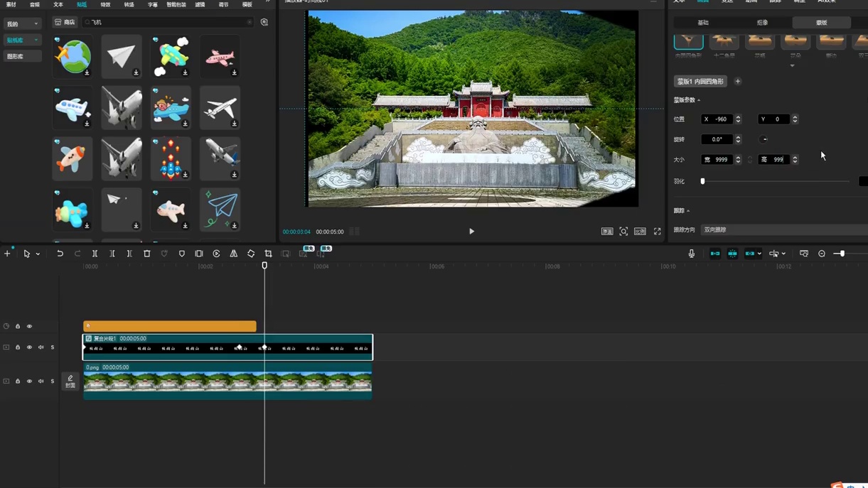Click the sticker search field

click(x=168, y=22)
